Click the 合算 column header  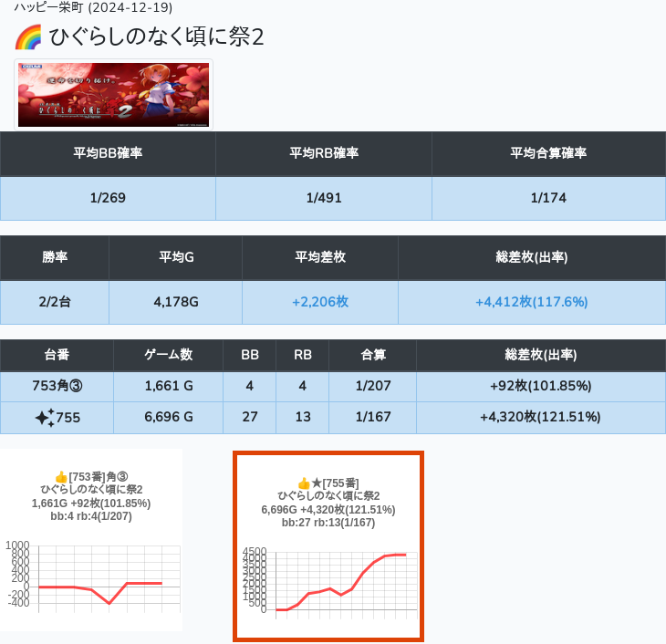372,355
